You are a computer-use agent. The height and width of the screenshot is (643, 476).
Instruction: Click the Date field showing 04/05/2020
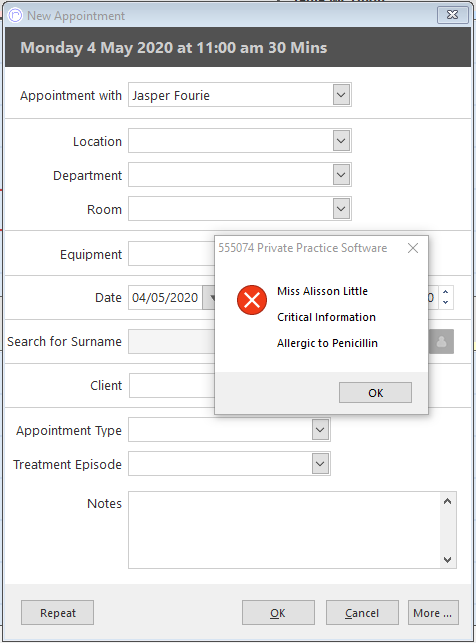165,297
